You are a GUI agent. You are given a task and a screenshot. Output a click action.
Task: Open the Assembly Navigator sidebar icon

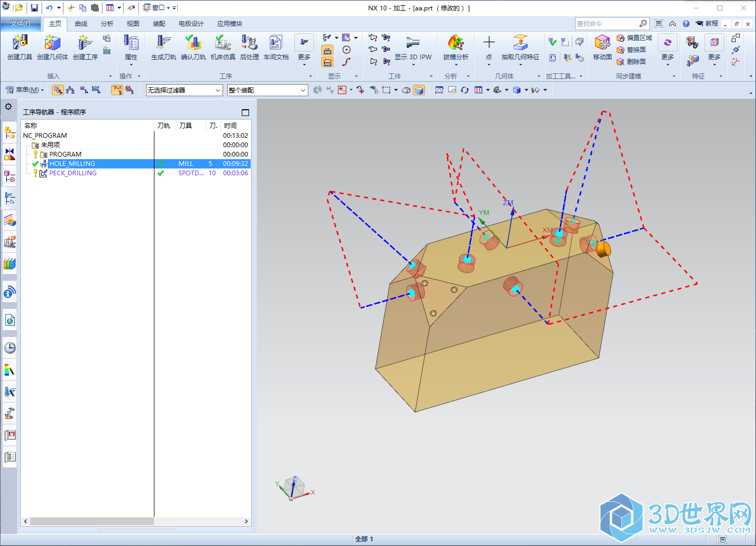9,132
